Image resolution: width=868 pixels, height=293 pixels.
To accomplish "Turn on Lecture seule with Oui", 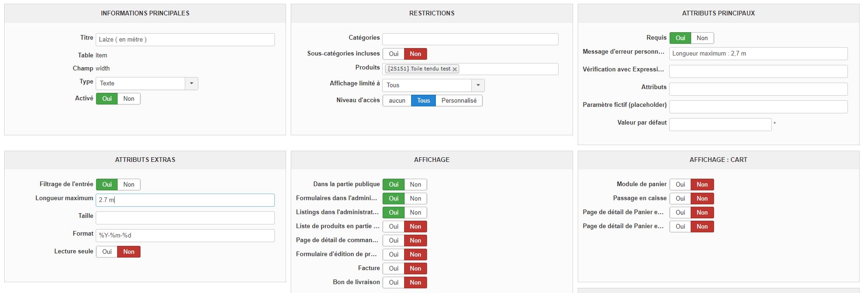I will tap(107, 252).
